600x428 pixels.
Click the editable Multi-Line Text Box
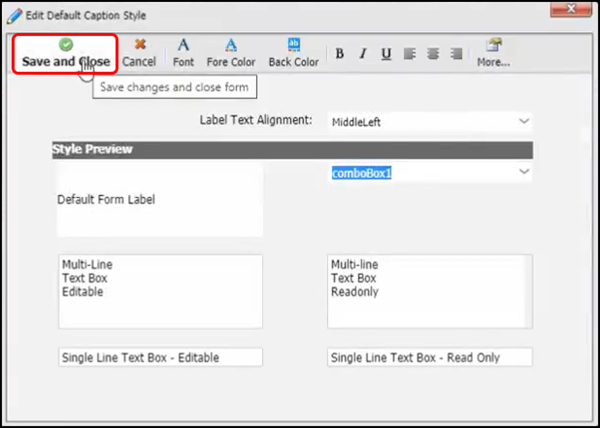[160, 290]
